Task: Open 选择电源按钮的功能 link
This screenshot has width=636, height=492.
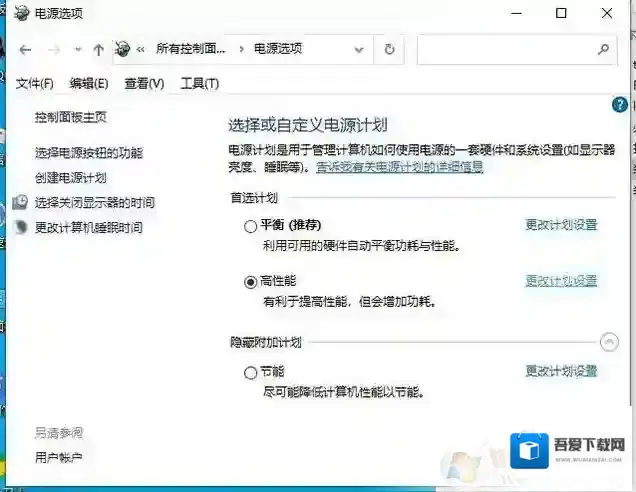Action: tap(89, 153)
